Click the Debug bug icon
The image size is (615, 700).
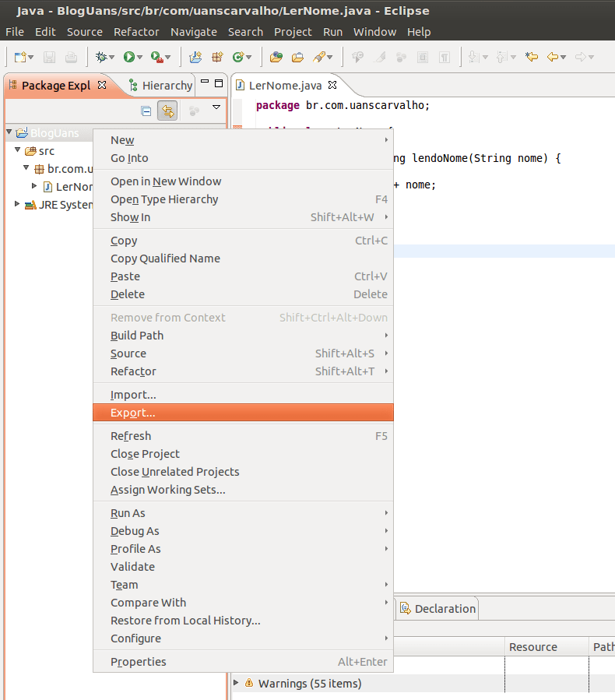101,57
